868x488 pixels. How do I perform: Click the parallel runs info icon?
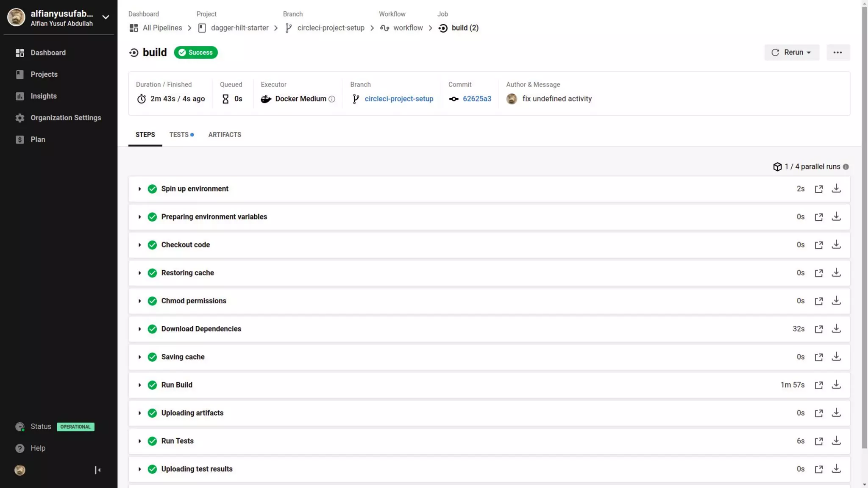point(846,167)
